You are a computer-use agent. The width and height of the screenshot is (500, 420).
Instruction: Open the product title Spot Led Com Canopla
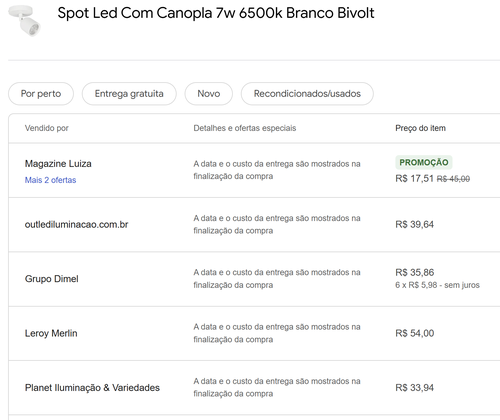(216, 13)
